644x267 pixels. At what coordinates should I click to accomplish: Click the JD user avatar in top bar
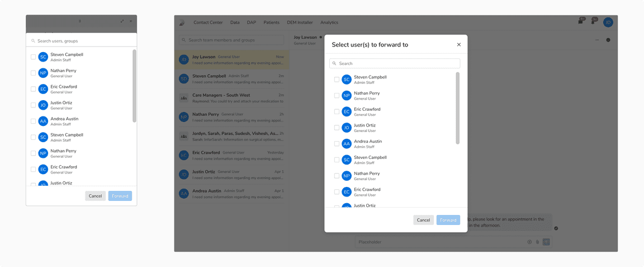click(608, 22)
